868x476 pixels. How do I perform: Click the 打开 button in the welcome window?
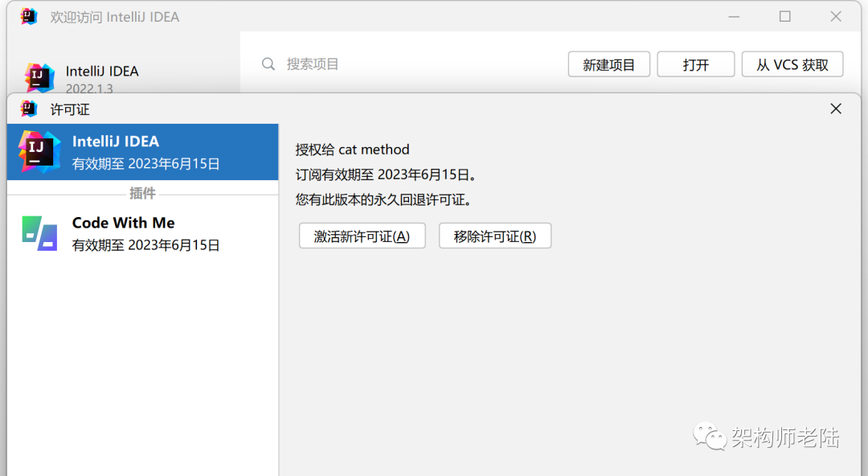[x=696, y=64]
